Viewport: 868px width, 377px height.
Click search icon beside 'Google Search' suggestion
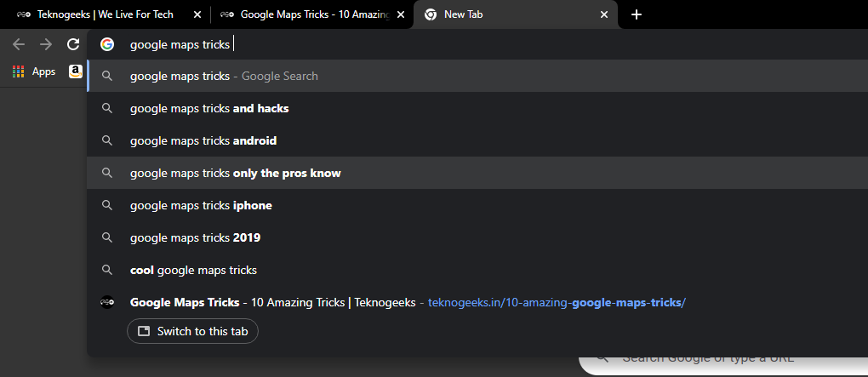click(107, 76)
